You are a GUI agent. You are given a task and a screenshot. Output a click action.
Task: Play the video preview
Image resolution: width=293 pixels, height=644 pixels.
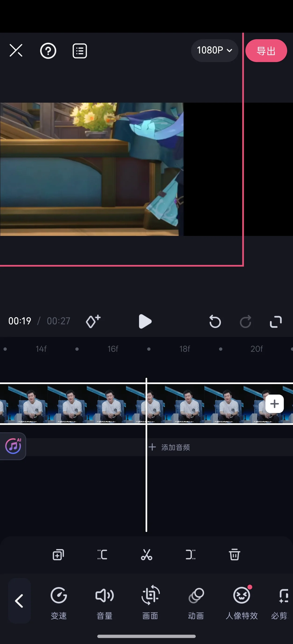pos(145,321)
